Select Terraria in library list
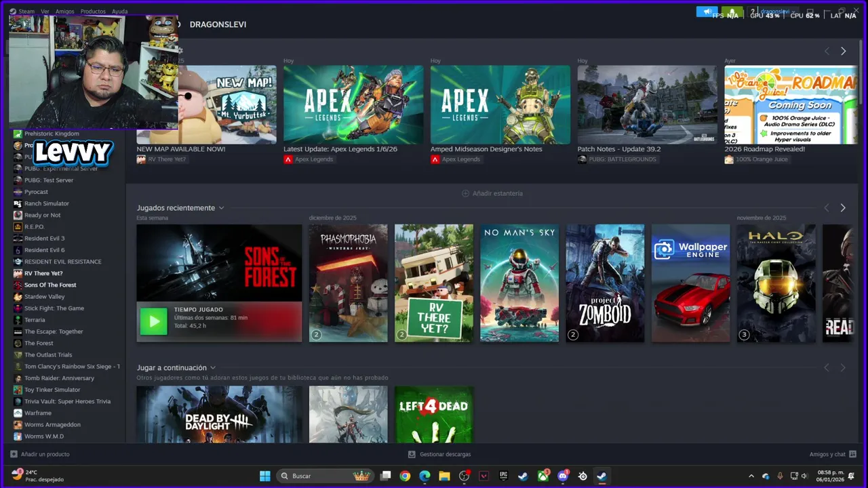 point(35,320)
